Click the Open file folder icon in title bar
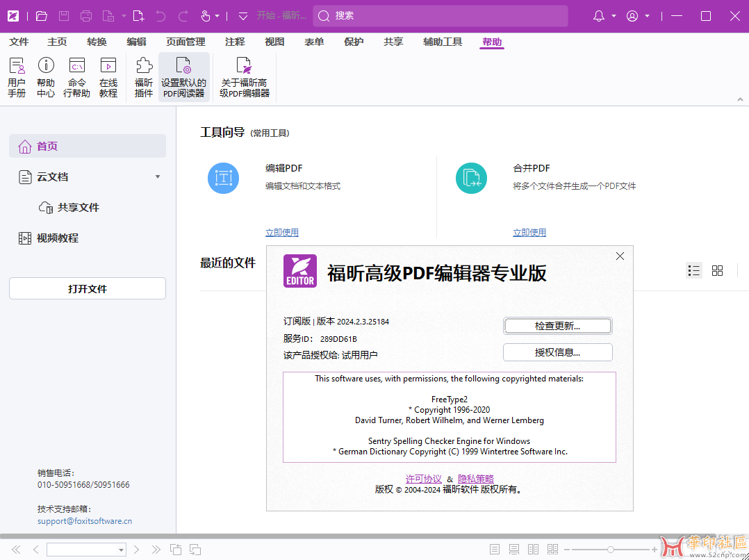 [x=42, y=16]
